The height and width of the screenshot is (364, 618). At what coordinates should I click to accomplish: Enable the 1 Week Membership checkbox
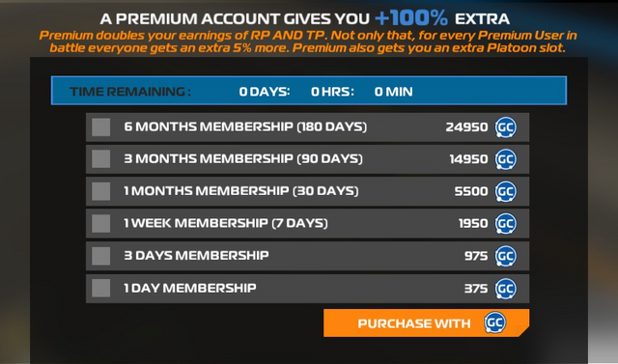[x=100, y=224]
